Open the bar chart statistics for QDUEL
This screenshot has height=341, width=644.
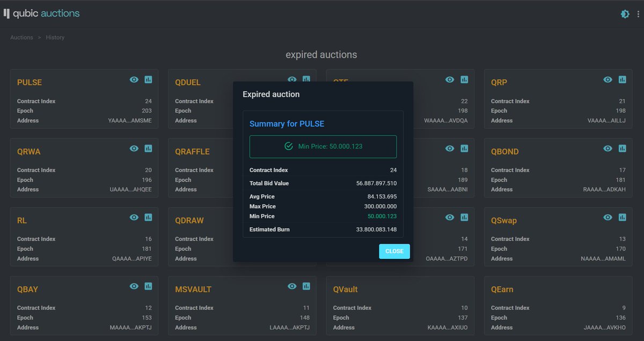(306, 79)
